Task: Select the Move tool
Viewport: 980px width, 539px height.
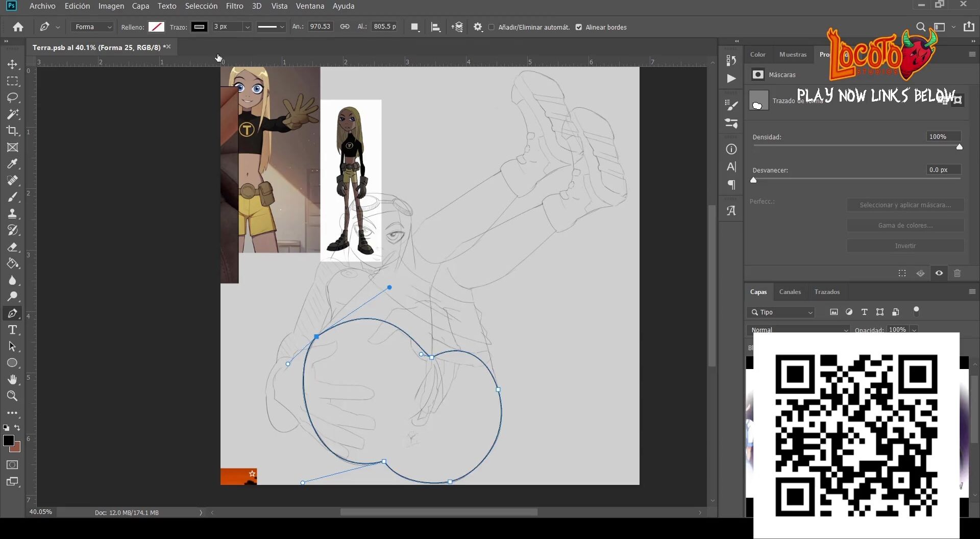Action: [x=12, y=65]
